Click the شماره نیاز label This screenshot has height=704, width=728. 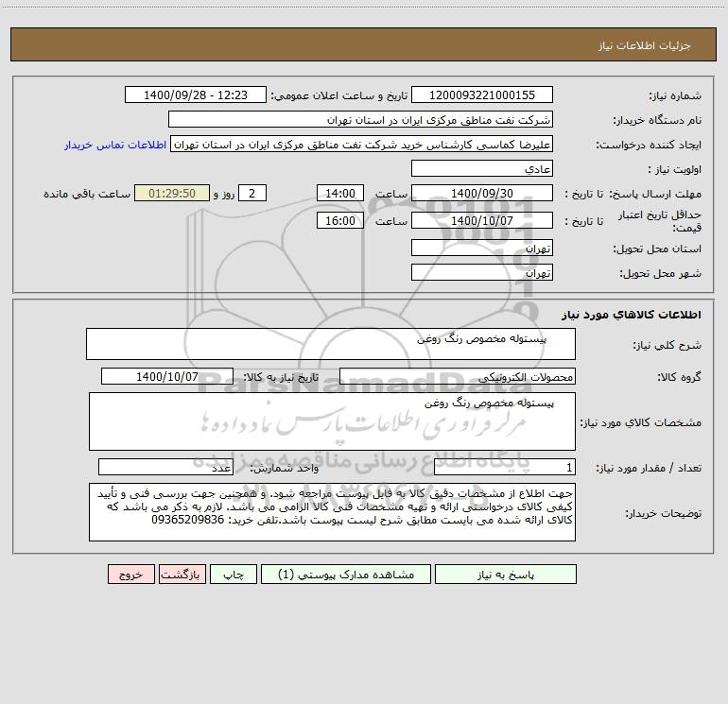click(675, 96)
